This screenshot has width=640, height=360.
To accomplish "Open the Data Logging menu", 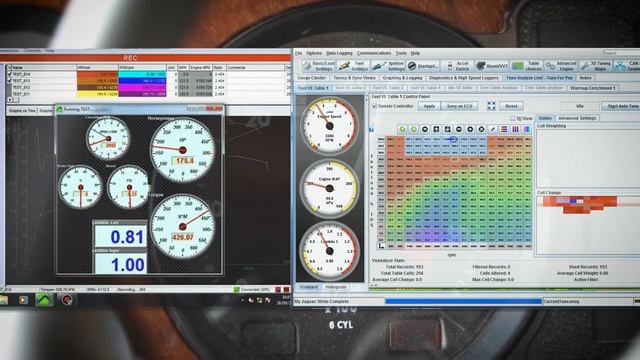I will [x=339, y=53].
